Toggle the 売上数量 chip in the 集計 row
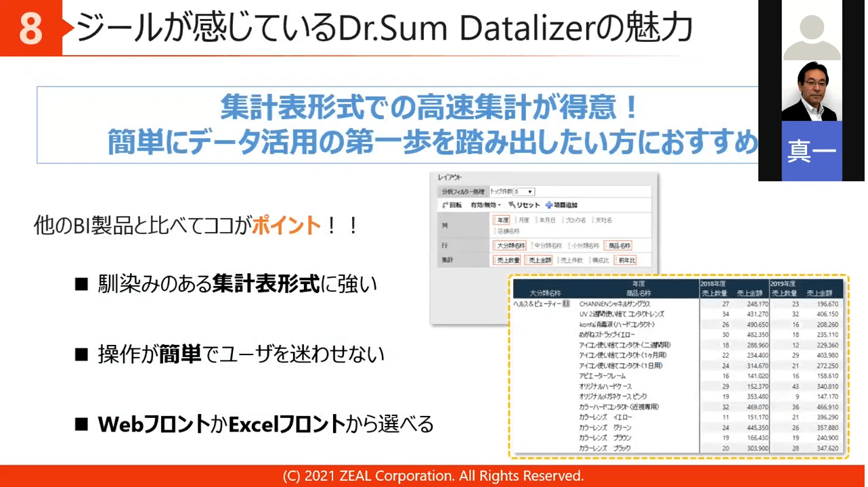The image size is (868, 487). tap(507, 260)
